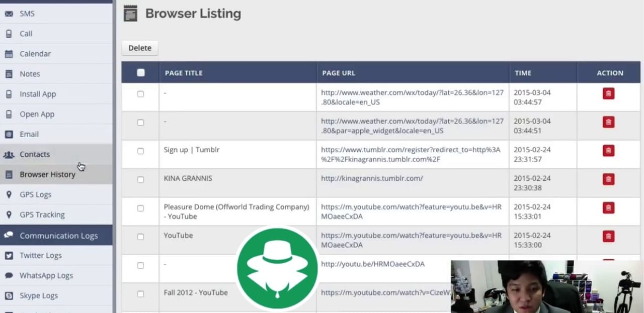Open the kinagrannis.tumblr.com link

(x=372, y=178)
